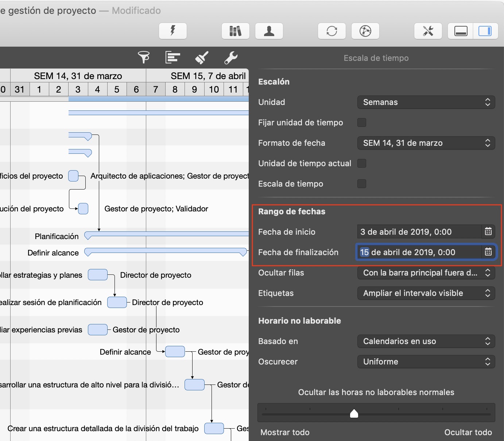Screen dimensions: 504x441
Task: Toggle the sidebar visibility button
Action: [x=485, y=31]
